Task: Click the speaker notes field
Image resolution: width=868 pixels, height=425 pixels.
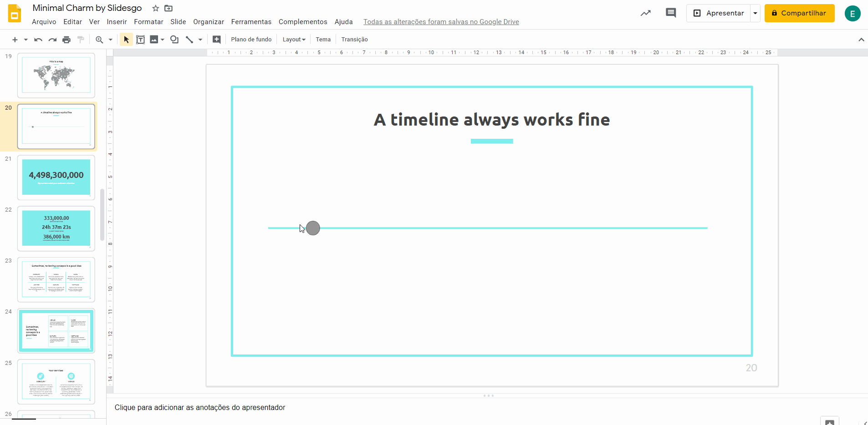Action: click(x=487, y=408)
